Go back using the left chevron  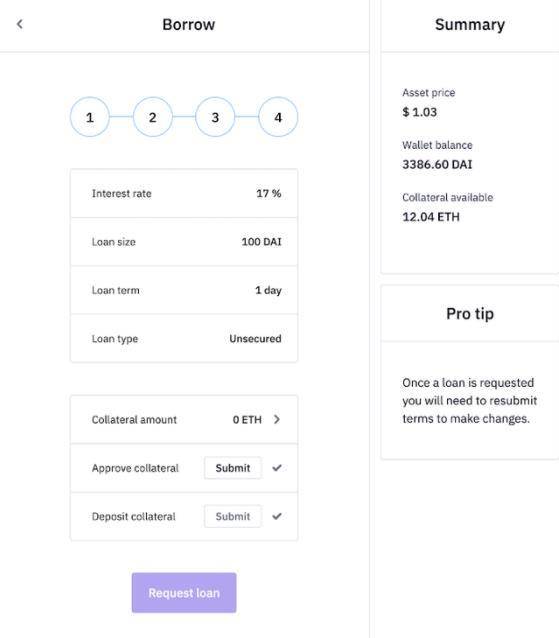(20, 24)
